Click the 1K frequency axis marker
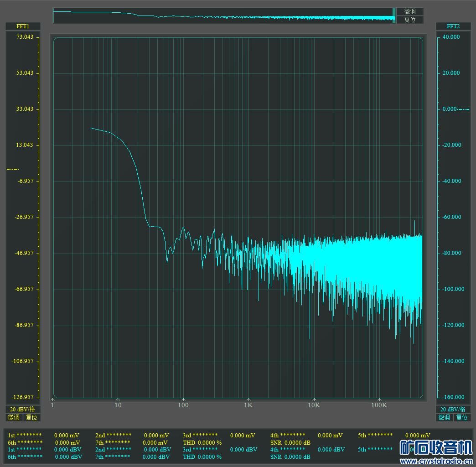 click(248, 405)
